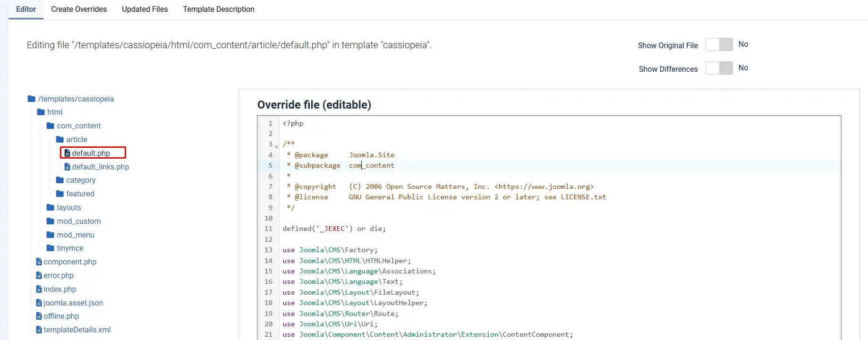
Task: Click line number 11 in the gutter
Action: pos(268,229)
